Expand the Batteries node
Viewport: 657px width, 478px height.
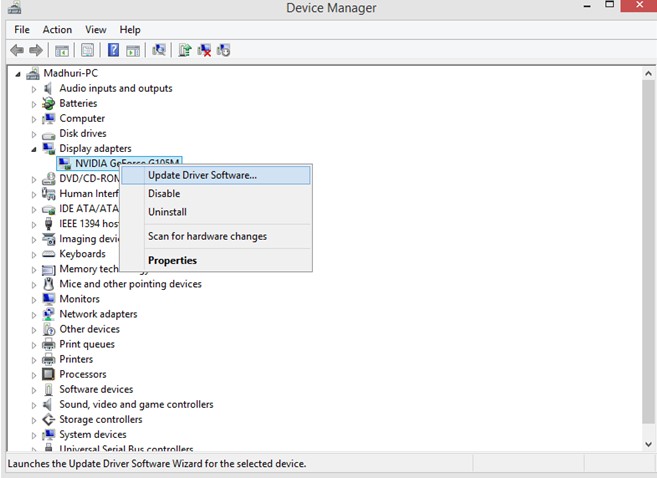tap(34, 104)
